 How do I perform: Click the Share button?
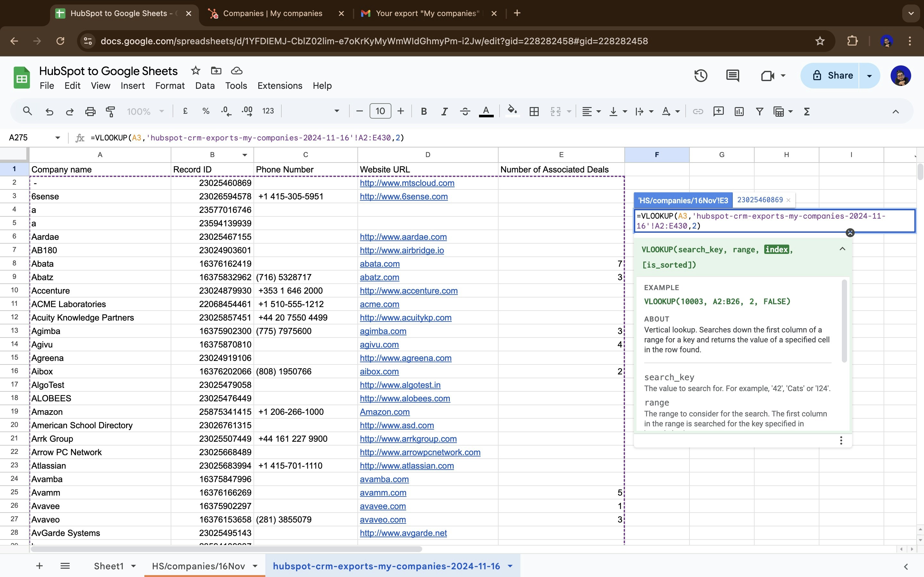coord(832,76)
